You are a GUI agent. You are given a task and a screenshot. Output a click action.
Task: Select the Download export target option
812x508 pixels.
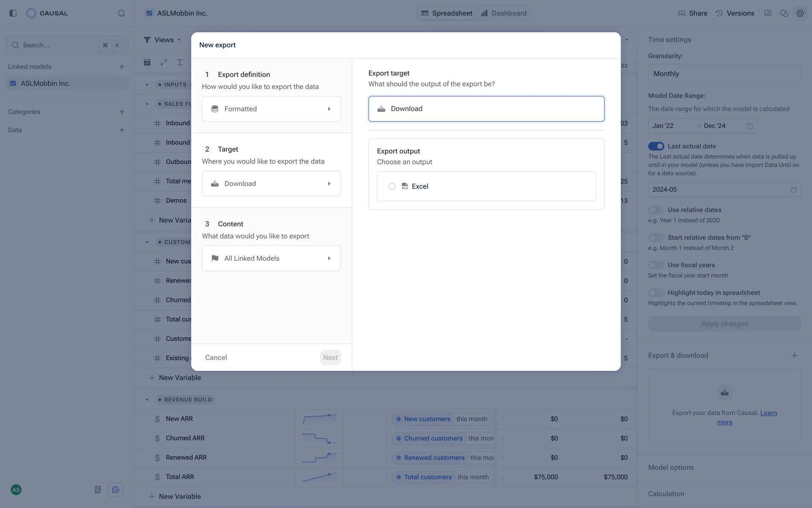click(x=486, y=109)
